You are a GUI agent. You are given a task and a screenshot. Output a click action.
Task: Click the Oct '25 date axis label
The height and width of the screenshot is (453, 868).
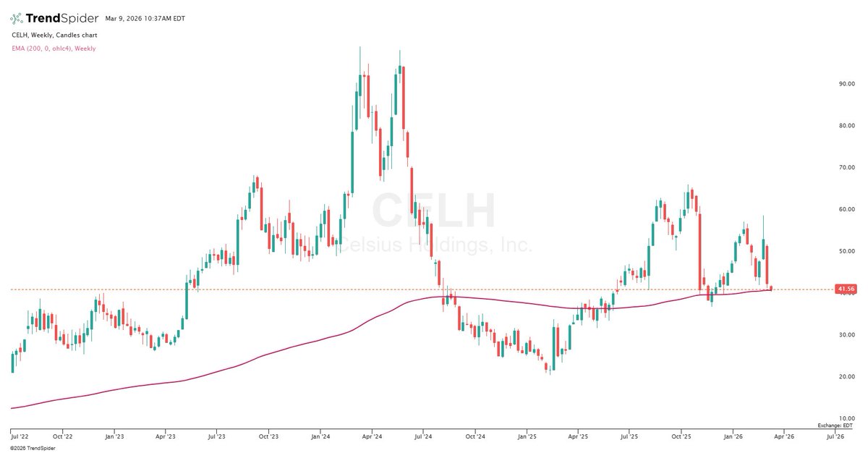tap(681, 436)
